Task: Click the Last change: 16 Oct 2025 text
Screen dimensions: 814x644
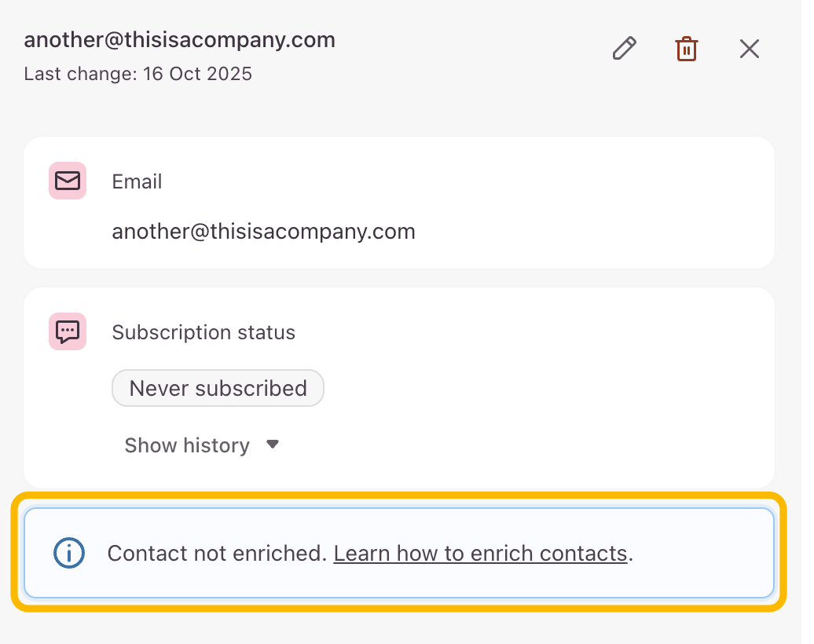Action: point(138,75)
